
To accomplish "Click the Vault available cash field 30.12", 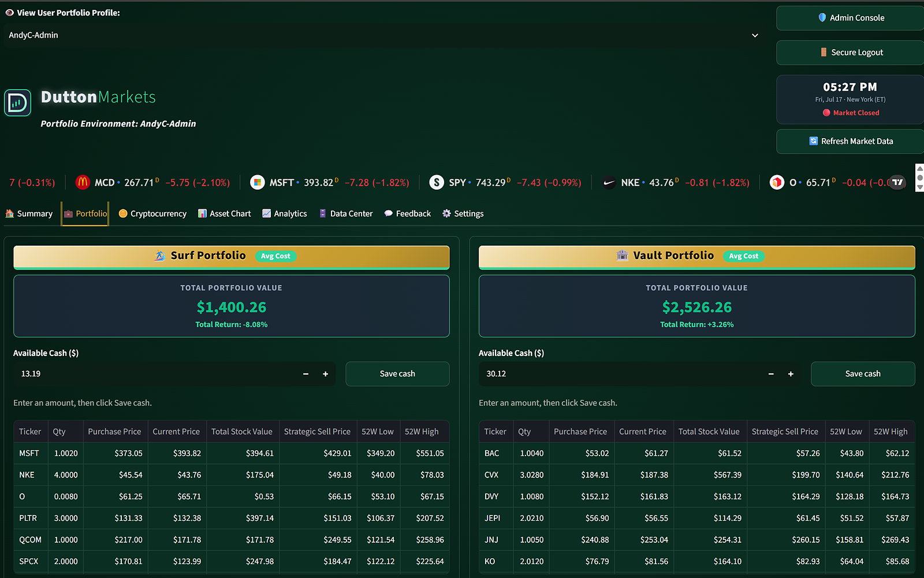I will 620,374.
